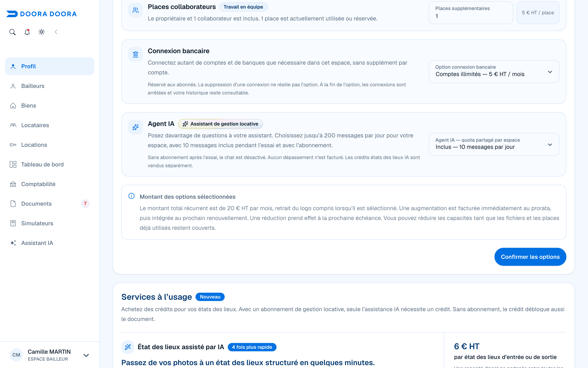Click the Profil person icon
The height and width of the screenshot is (368, 588).
click(13, 66)
